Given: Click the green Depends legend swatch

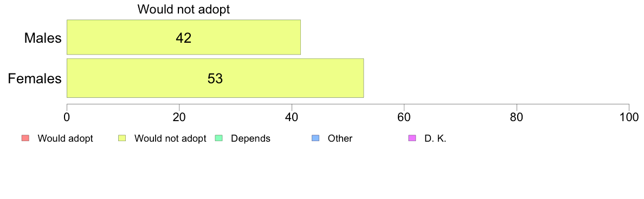Looking at the screenshot, I should [x=218, y=138].
